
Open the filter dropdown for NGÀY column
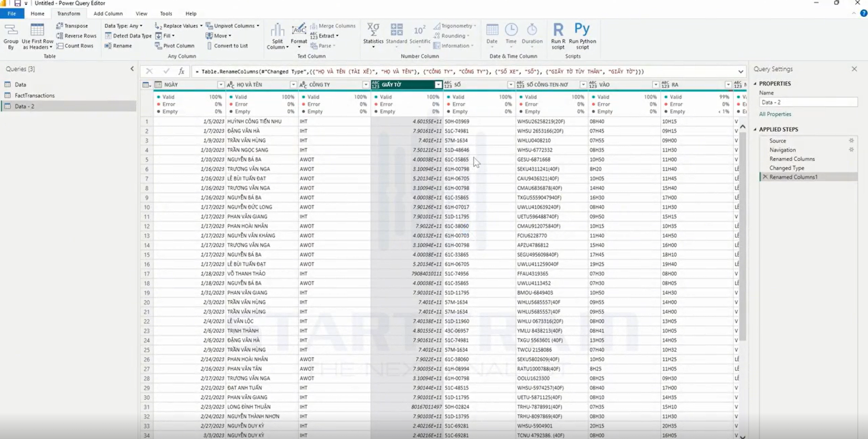(x=220, y=85)
